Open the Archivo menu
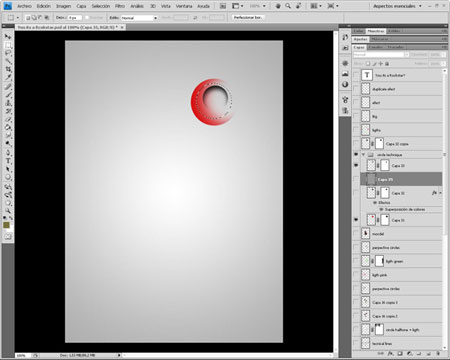This screenshot has width=450, height=360. (24, 6)
